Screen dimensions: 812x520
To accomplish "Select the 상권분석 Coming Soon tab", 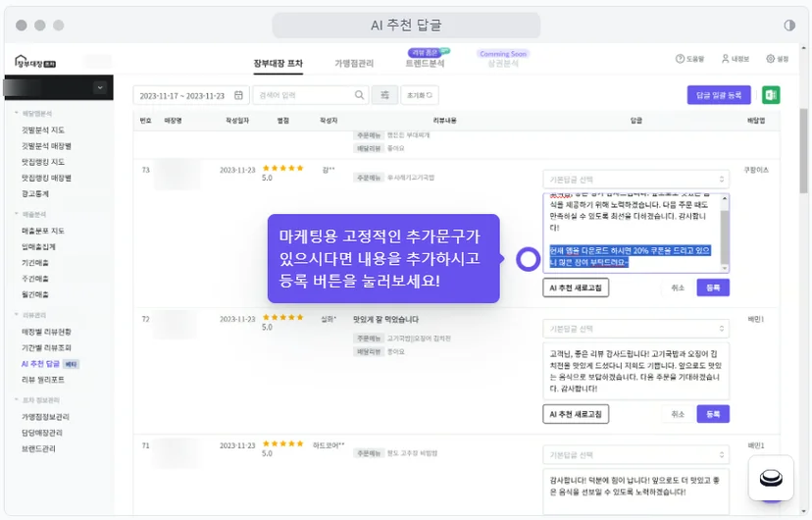I will click(503, 63).
